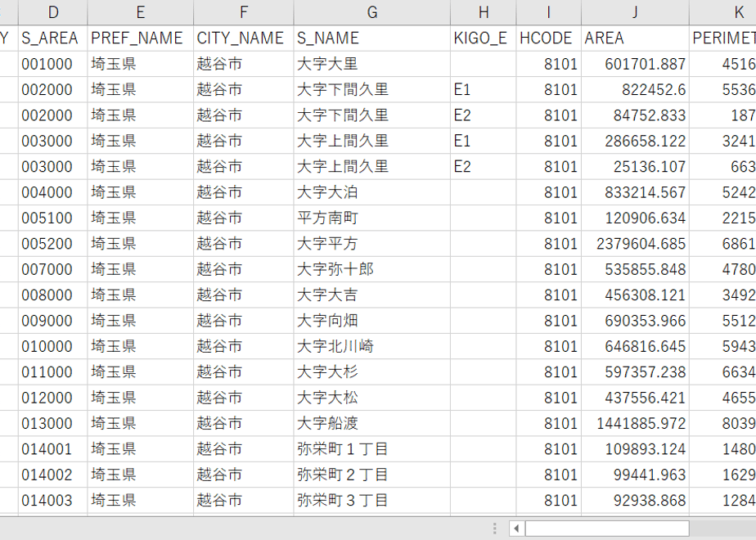Select the cell containing 弥栄町３丁目
The image size is (756, 540).
click(x=371, y=500)
